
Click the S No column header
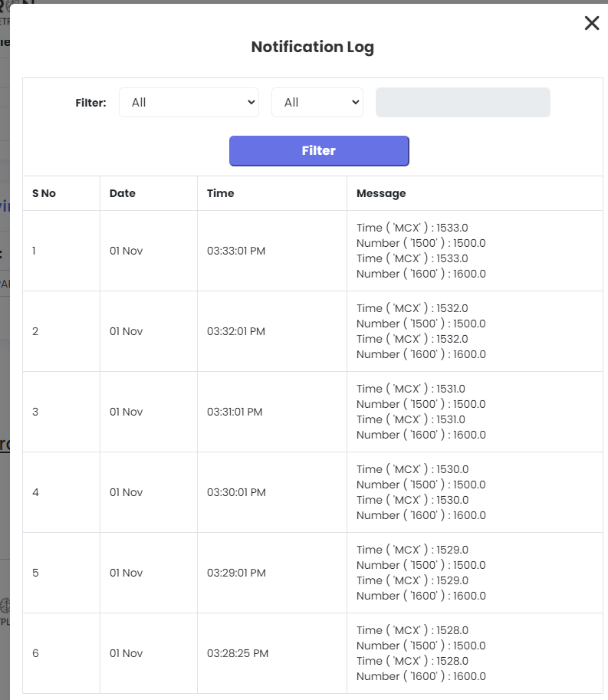42,193
